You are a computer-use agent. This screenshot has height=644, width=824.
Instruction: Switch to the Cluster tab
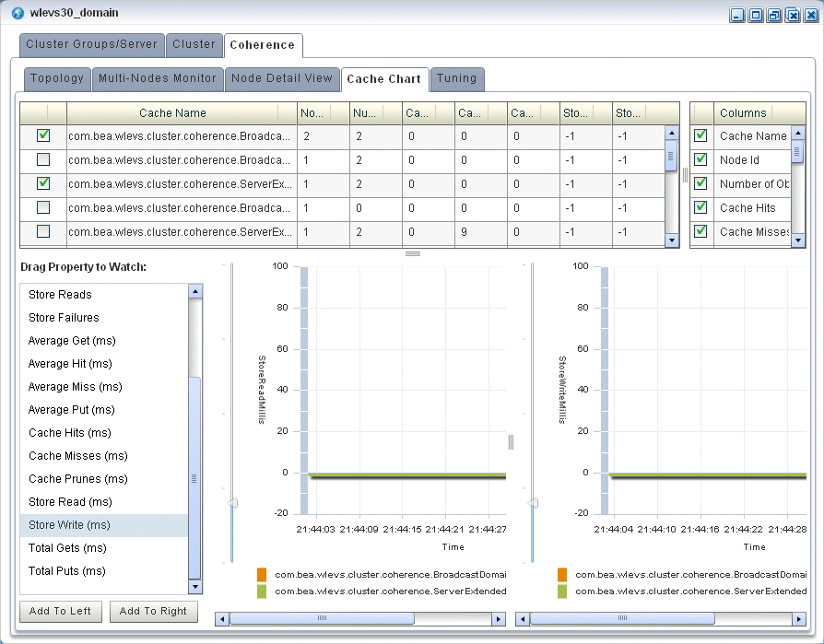tap(194, 44)
